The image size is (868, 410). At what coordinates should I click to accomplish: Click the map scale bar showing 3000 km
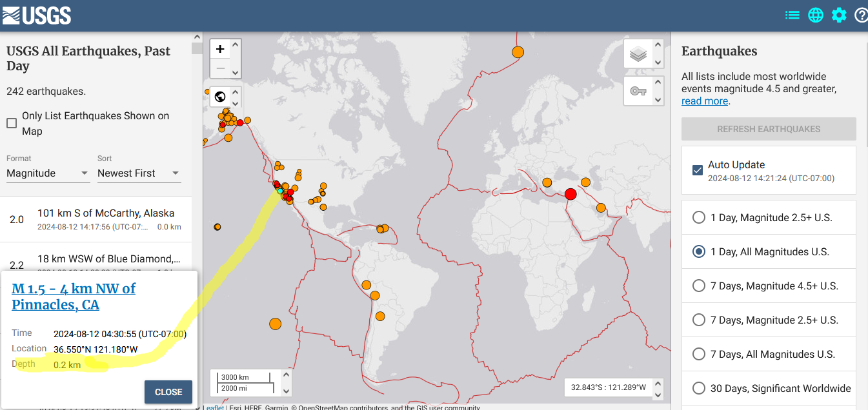click(245, 377)
